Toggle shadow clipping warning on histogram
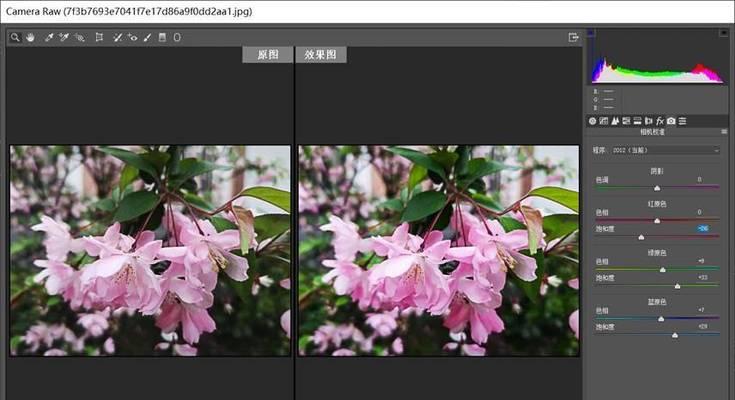 pyautogui.click(x=591, y=32)
